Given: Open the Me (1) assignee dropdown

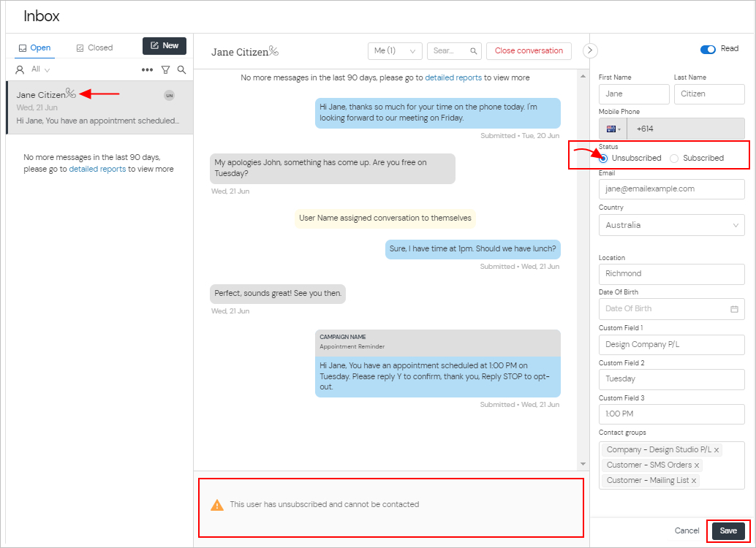Looking at the screenshot, I should tap(395, 50).
